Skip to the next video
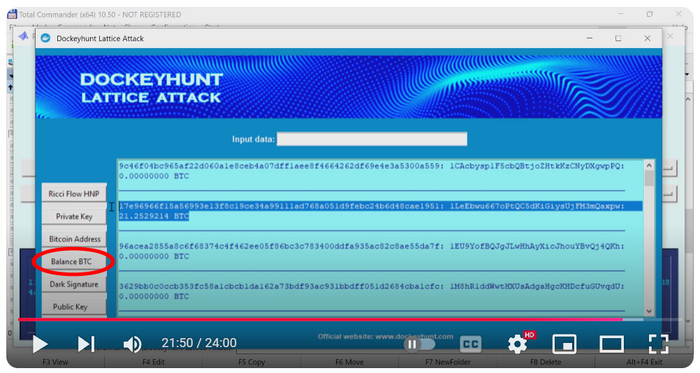700x373 pixels. (x=86, y=344)
